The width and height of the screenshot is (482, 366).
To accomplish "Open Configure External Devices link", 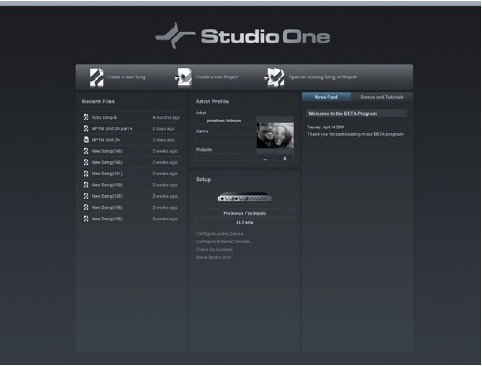I will pyautogui.click(x=224, y=242).
